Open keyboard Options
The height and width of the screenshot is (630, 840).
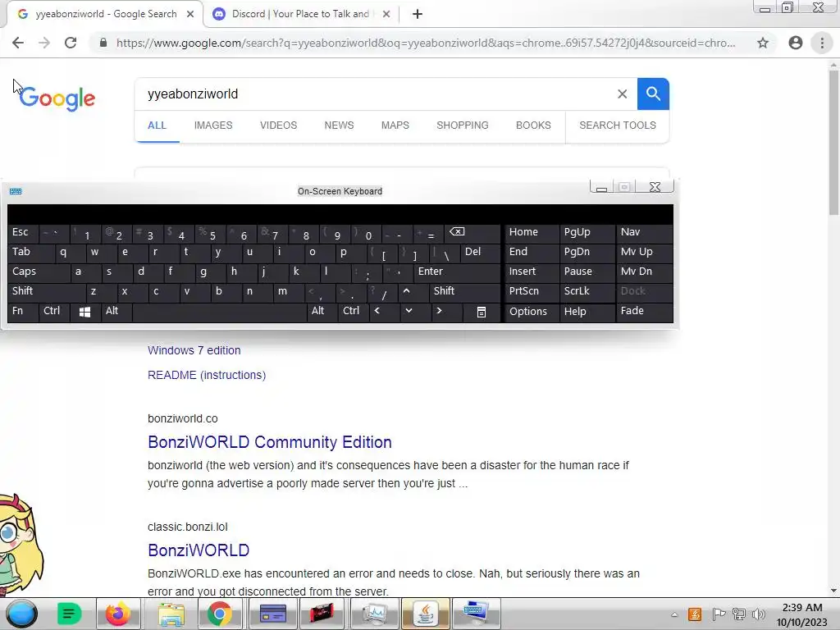[x=532, y=312]
